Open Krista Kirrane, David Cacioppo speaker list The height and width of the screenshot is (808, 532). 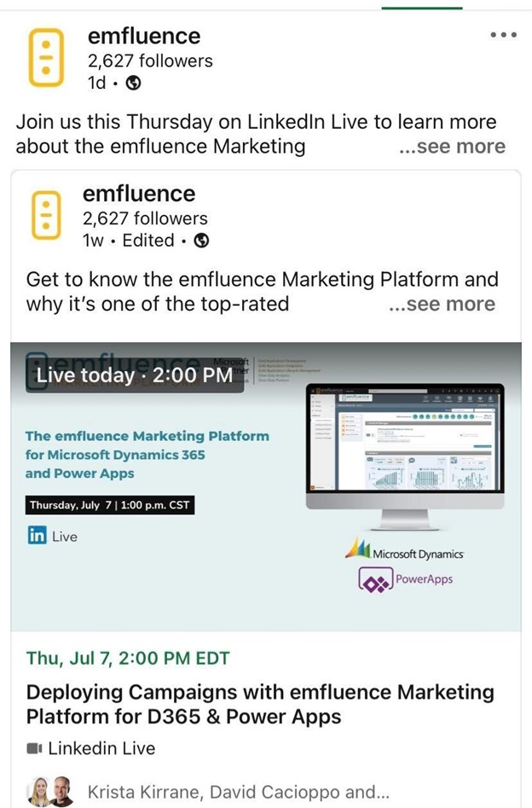point(238,793)
